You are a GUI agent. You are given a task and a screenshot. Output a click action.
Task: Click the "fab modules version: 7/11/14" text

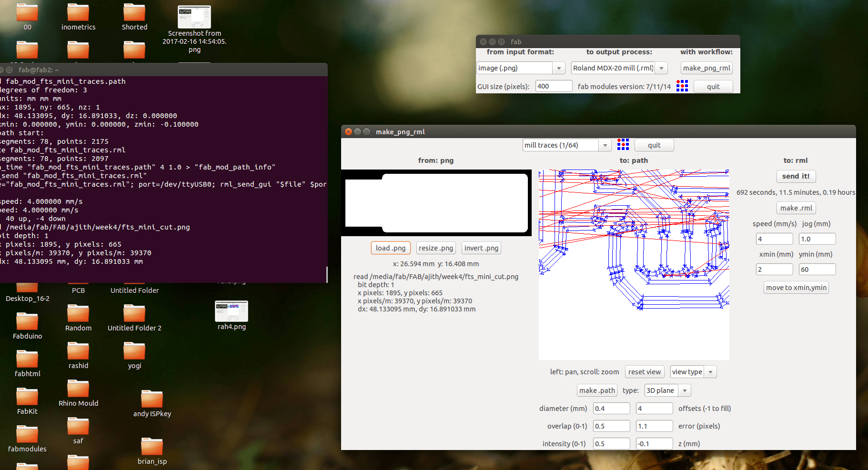click(x=624, y=87)
